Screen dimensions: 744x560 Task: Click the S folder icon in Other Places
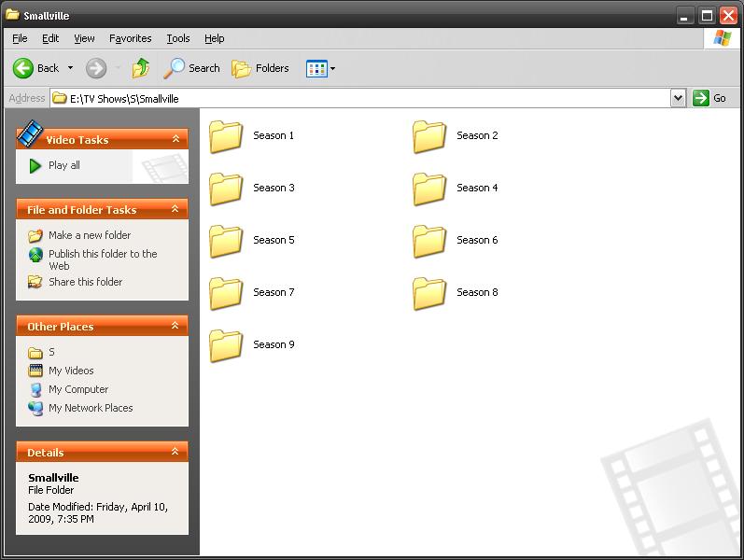35,353
